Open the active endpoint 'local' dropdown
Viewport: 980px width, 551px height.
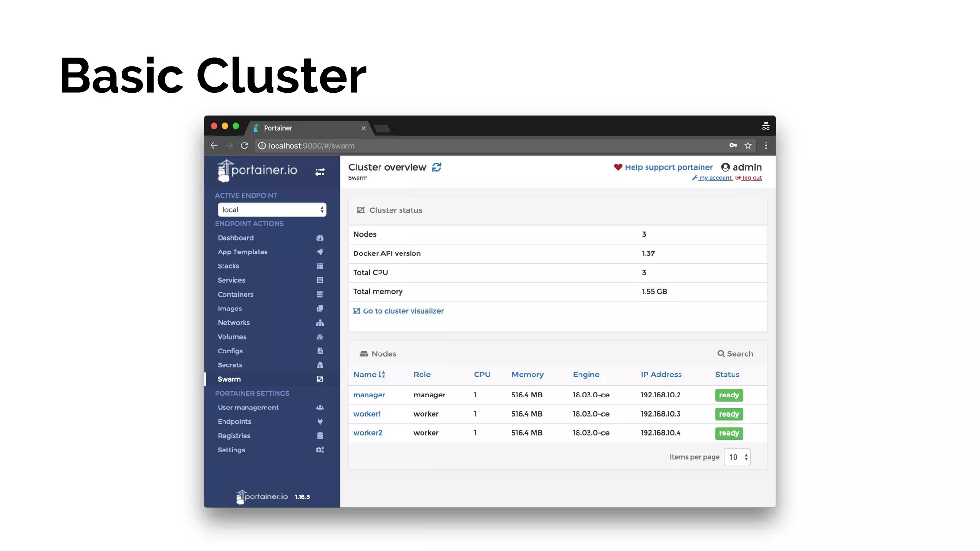[272, 210]
